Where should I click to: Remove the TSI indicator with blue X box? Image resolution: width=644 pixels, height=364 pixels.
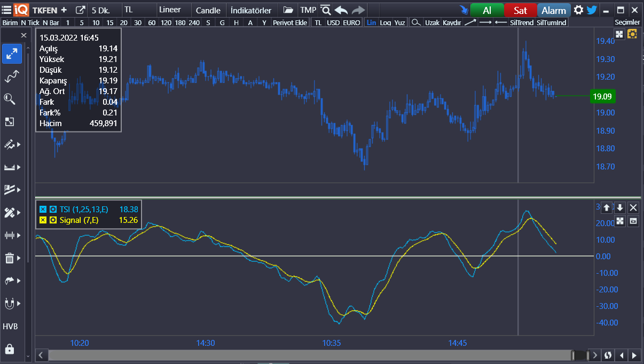click(43, 210)
